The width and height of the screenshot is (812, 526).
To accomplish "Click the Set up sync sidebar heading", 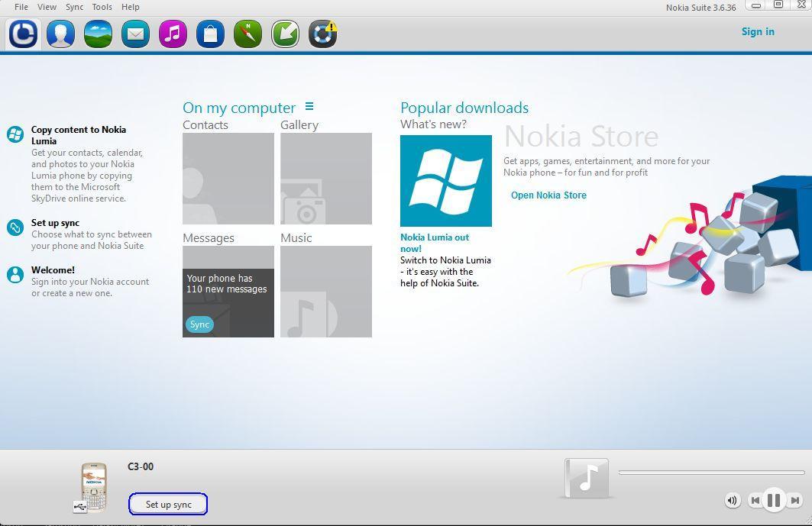I will (x=55, y=223).
